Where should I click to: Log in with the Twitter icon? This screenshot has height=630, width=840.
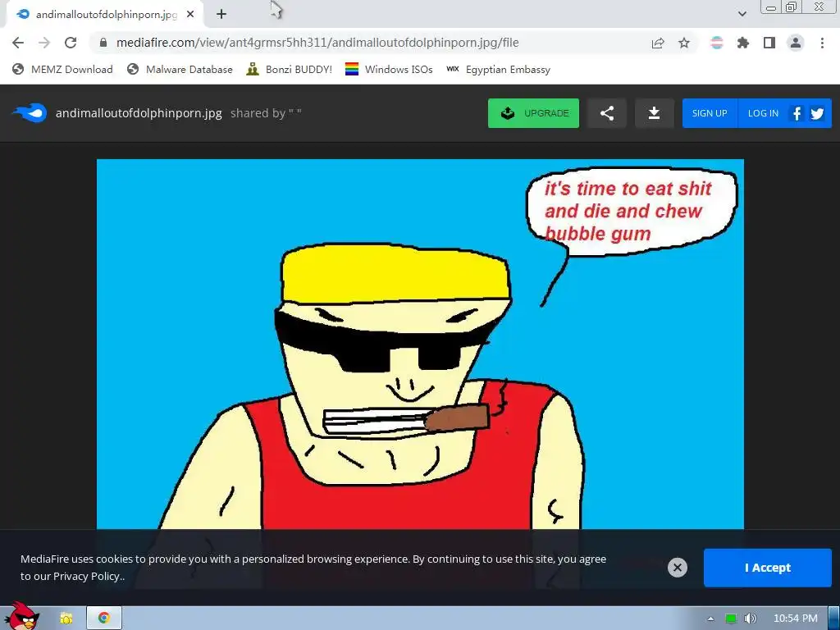pos(817,113)
